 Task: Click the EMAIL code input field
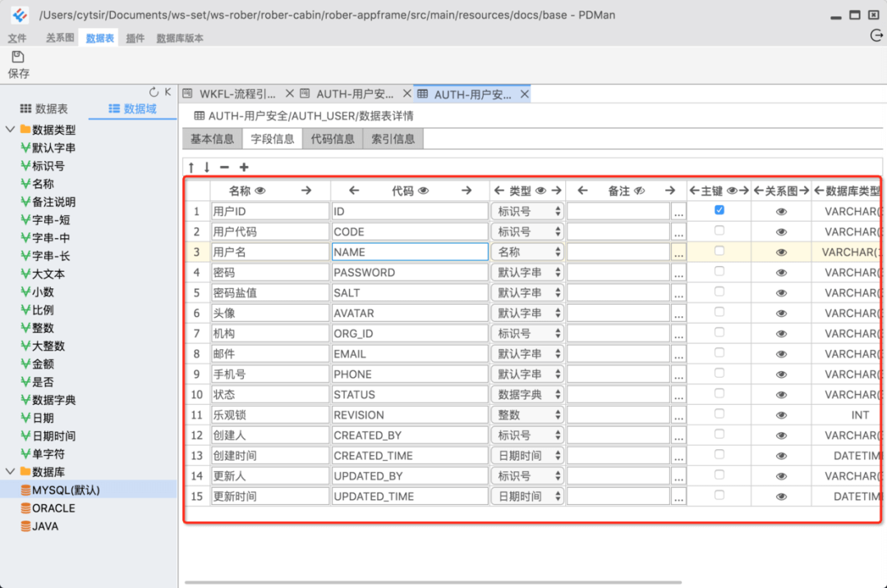point(410,354)
